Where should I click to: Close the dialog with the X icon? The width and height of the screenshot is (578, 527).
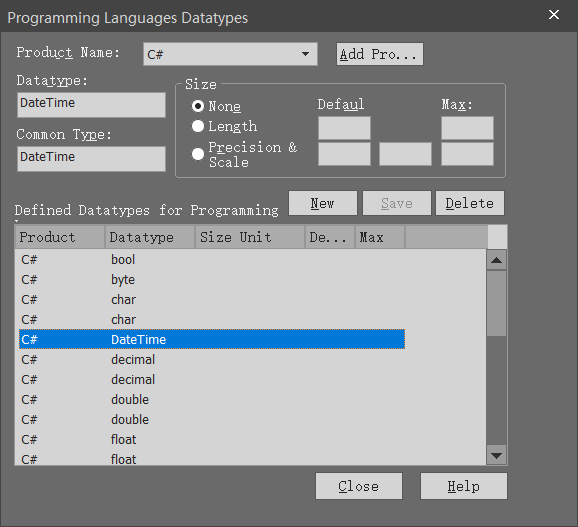554,15
